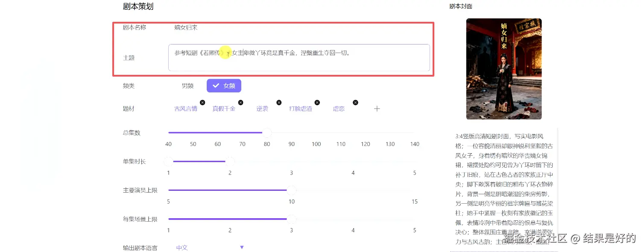This screenshot has height=252, width=644.
Task: Open the 输出剧本语言 dropdown arrow
Action: (242, 247)
